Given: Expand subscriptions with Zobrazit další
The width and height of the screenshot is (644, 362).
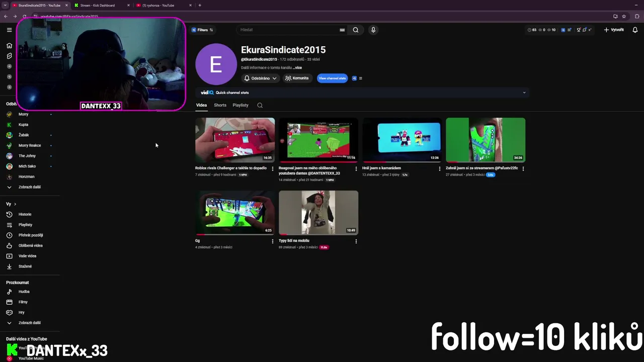Looking at the screenshot, I should coord(30,187).
